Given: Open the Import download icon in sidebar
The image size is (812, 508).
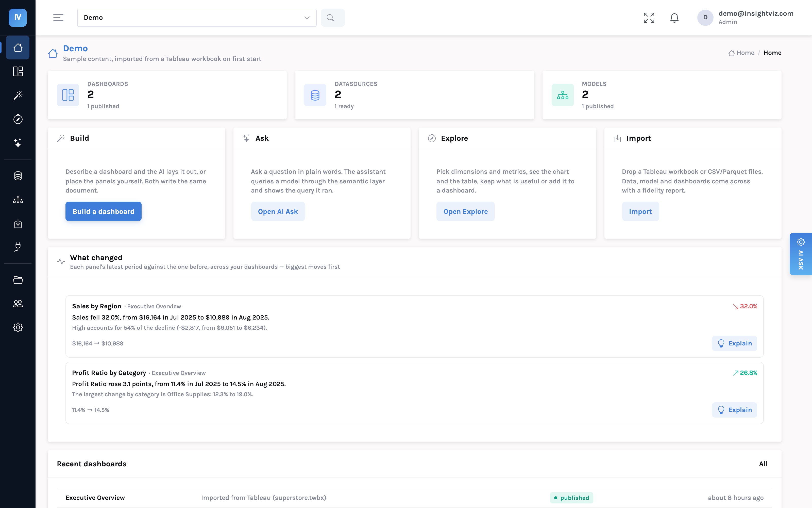Looking at the screenshot, I should coord(18,224).
